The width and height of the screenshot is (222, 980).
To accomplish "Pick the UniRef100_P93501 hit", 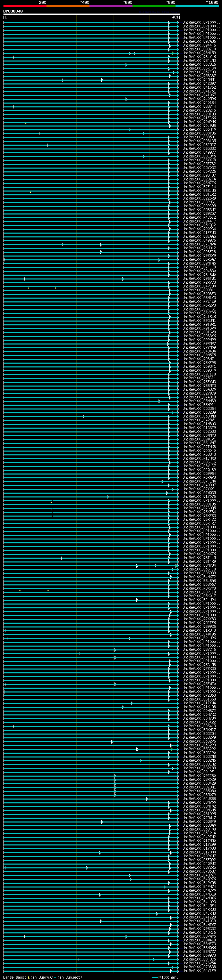I will [x=199, y=137].
